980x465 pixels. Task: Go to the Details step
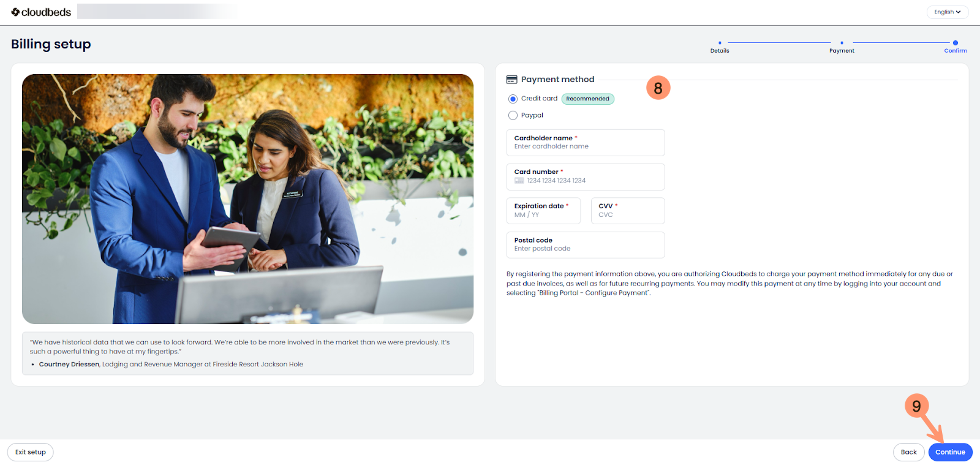pos(720,47)
